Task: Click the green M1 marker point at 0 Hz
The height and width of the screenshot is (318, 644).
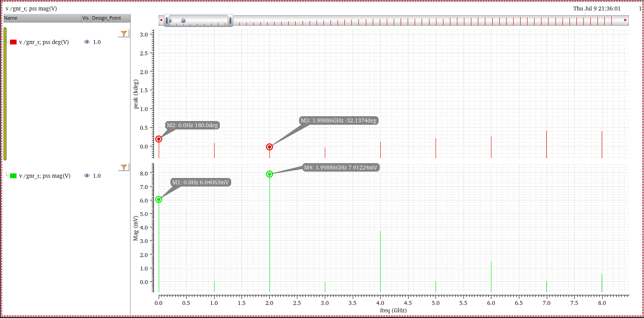Action: pyautogui.click(x=159, y=200)
